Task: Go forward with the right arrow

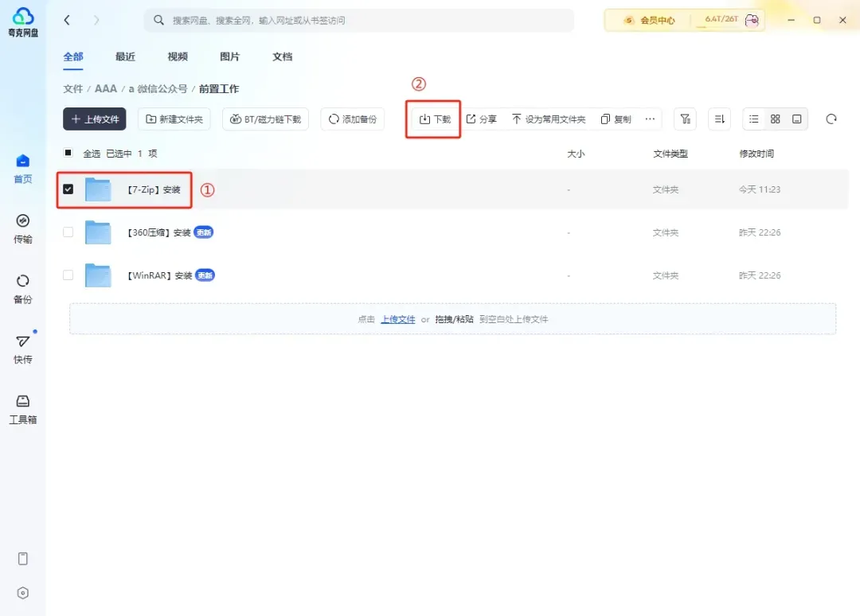Action: click(x=96, y=20)
